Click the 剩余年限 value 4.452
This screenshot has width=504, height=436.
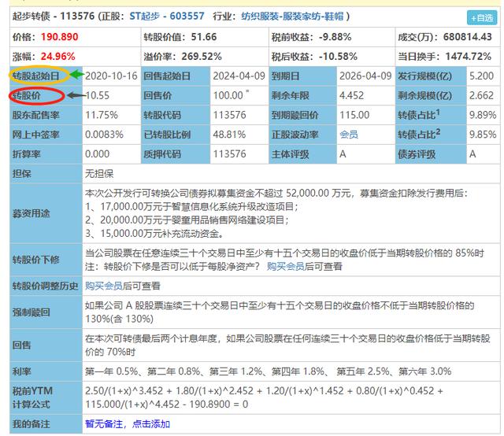point(352,95)
